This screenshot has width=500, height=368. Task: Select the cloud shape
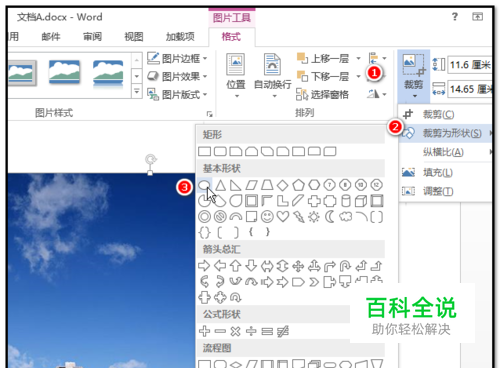tap(345, 217)
